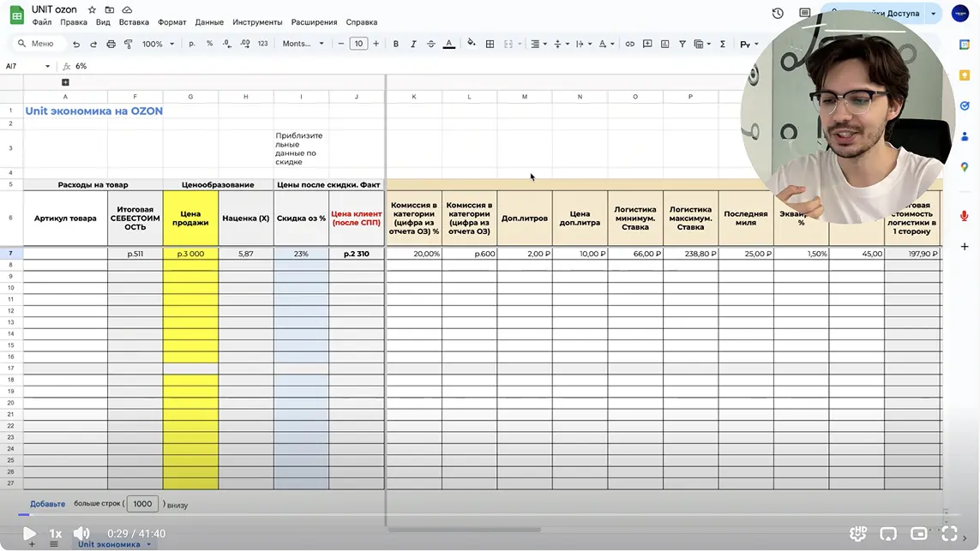Open version history clock icon
Screen dimensions: 980x551
[x=778, y=13]
